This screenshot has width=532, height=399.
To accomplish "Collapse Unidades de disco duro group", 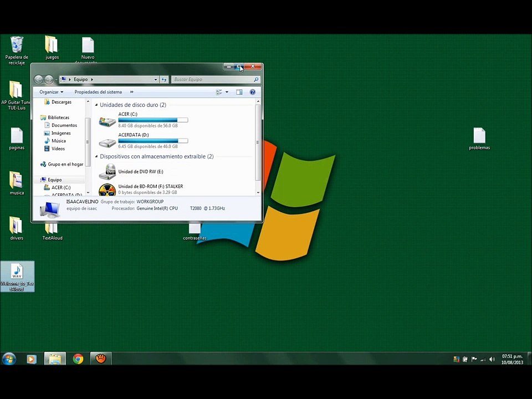I will (x=96, y=105).
